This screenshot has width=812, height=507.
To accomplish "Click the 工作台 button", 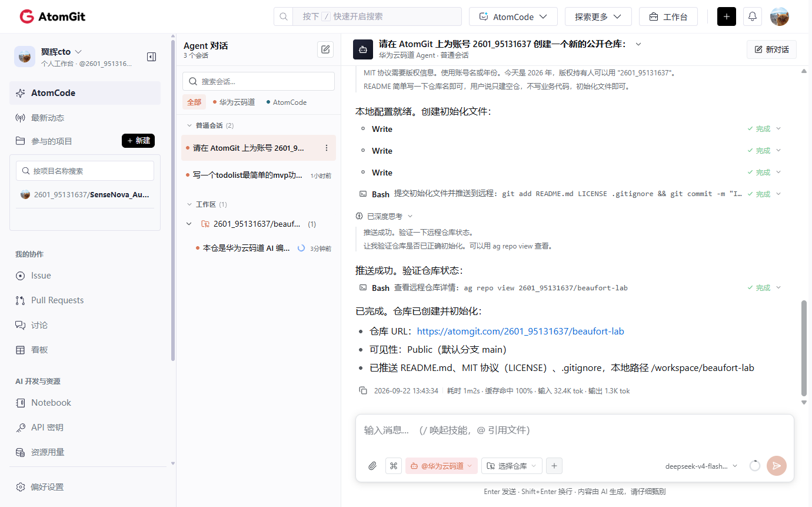I will pos(668,16).
